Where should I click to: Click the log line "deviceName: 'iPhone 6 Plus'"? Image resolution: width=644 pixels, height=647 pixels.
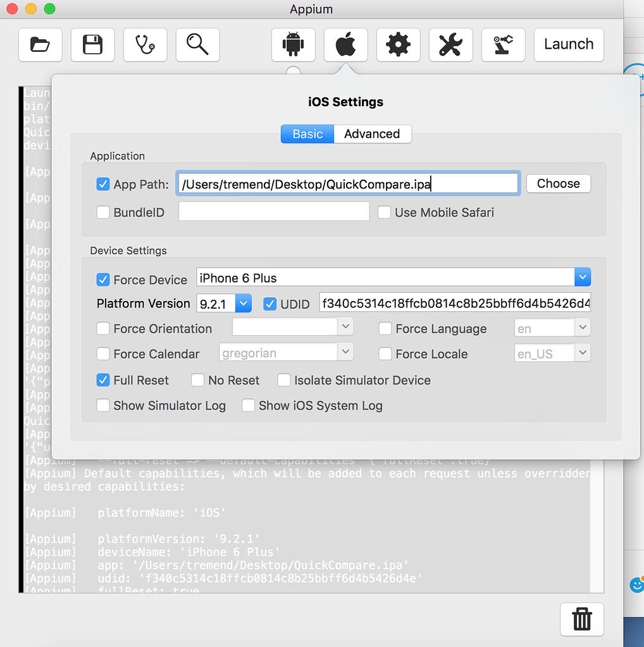coord(189,553)
